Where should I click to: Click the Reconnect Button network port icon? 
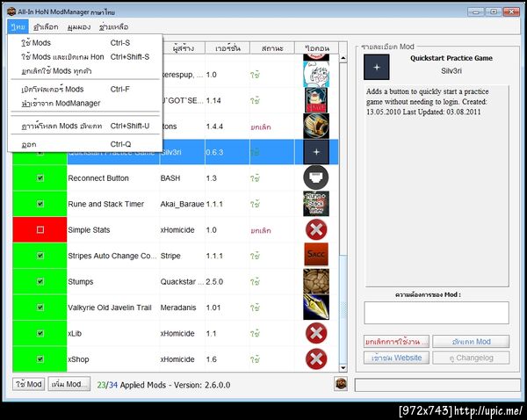click(x=316, y=177)
